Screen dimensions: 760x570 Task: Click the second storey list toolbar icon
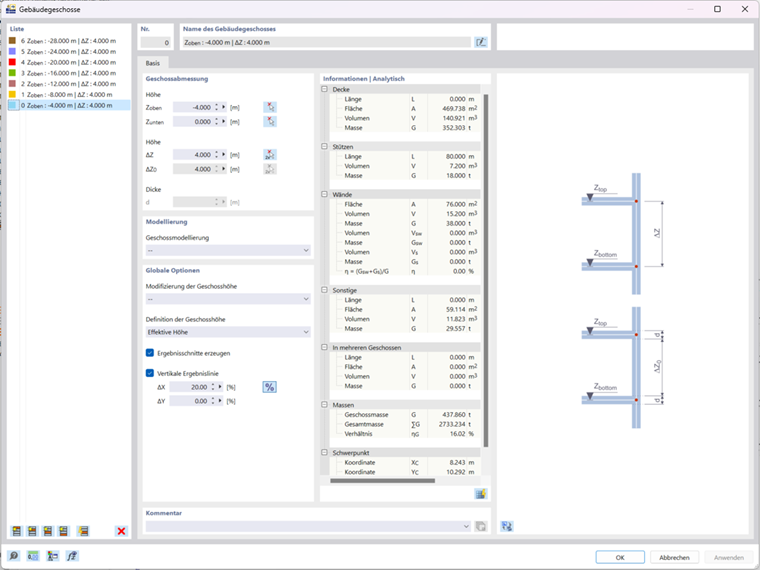pos(32,531)
